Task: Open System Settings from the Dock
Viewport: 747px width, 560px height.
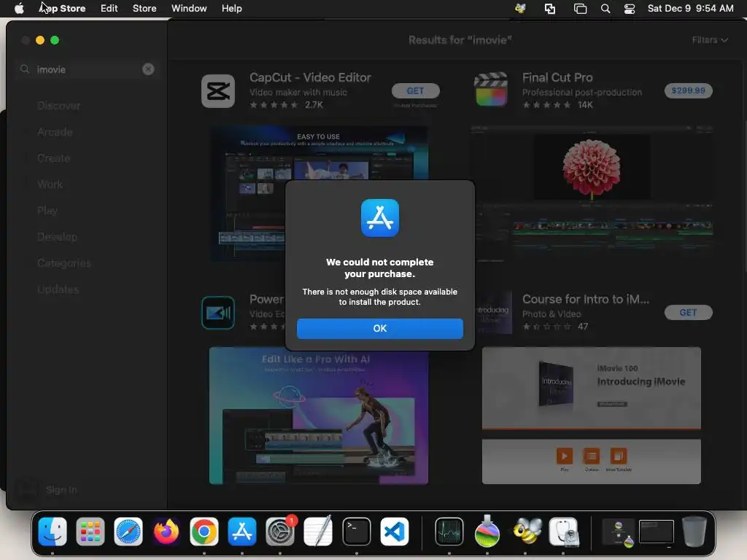Action: [x=280, y=532]
